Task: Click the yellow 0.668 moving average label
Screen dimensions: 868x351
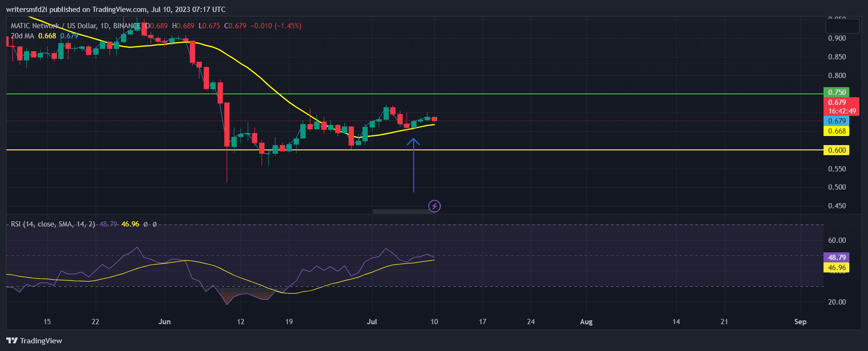Action: [836, 131]
